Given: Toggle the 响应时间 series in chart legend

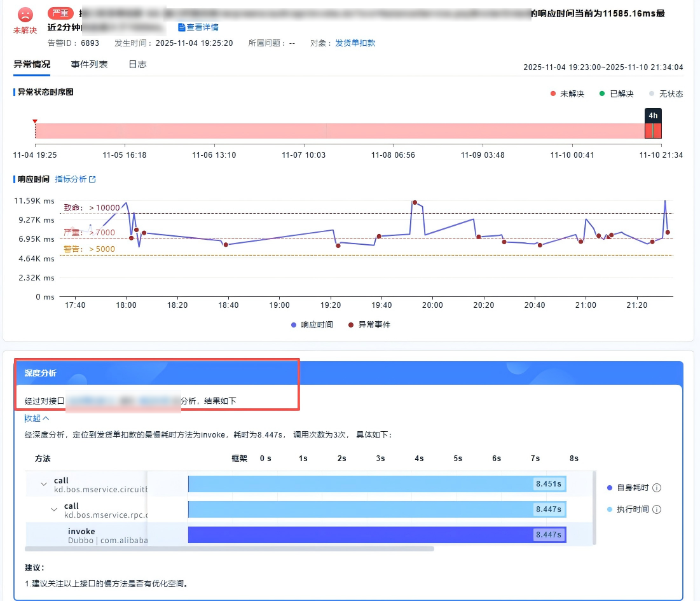Looking at the screenshot, I should point(312,324).
